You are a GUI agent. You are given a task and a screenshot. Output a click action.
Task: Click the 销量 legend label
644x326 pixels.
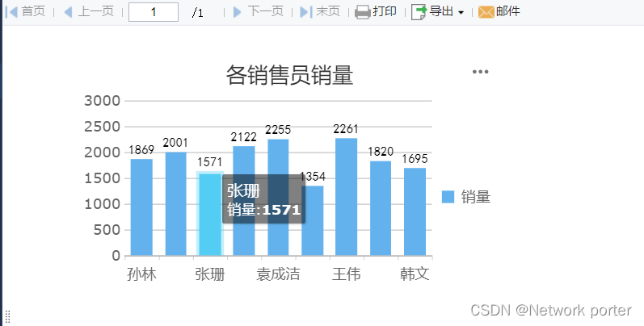(x=476, y=197)
